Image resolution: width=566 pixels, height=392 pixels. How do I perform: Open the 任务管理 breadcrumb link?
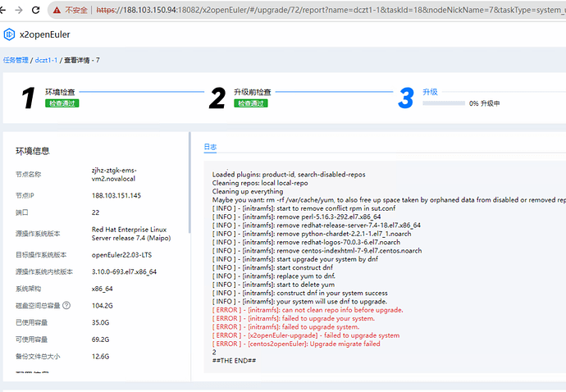15,60
